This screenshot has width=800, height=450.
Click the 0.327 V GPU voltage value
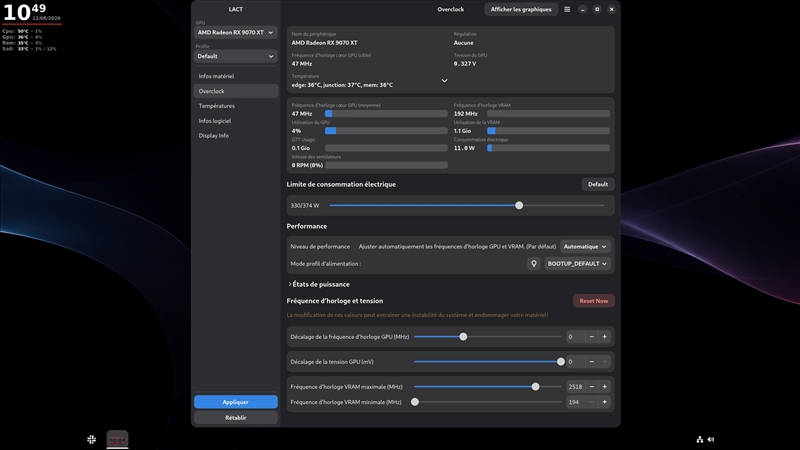pyautogui.click(x=465, y=64)
